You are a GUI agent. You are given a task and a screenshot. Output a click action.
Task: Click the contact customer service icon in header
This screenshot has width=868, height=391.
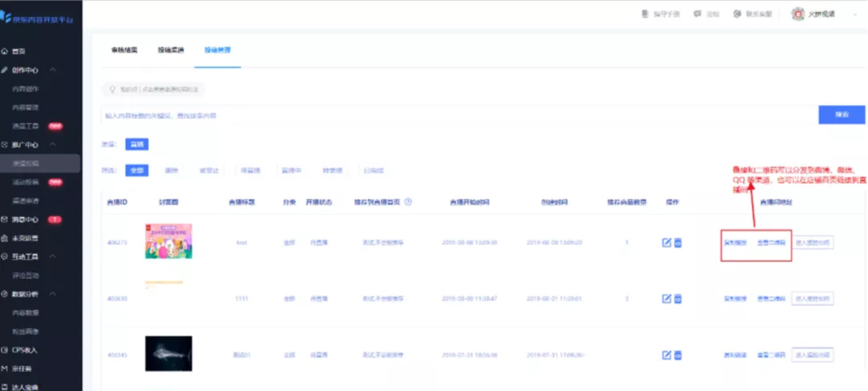pos(737,14)
